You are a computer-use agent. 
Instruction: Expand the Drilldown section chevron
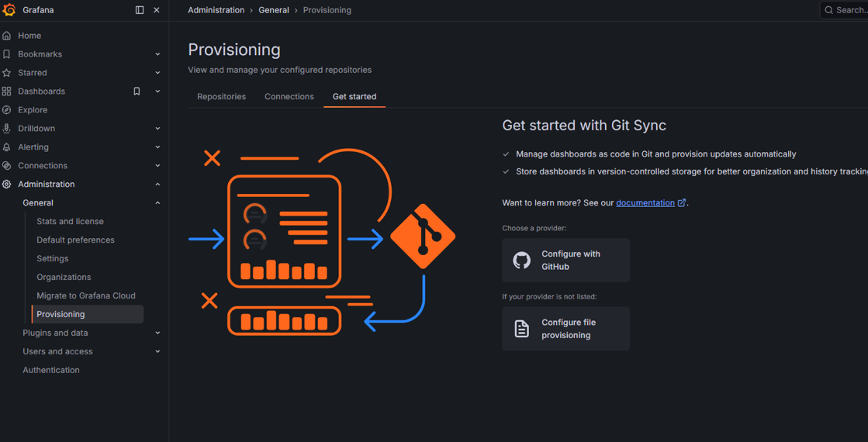tap(157, 129)
